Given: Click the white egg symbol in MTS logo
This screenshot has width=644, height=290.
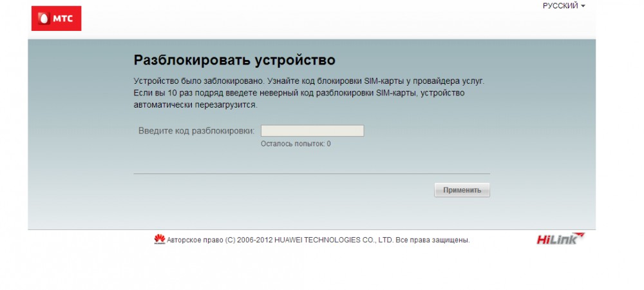Looking at the screenshot, I should (x=44, y=19).
